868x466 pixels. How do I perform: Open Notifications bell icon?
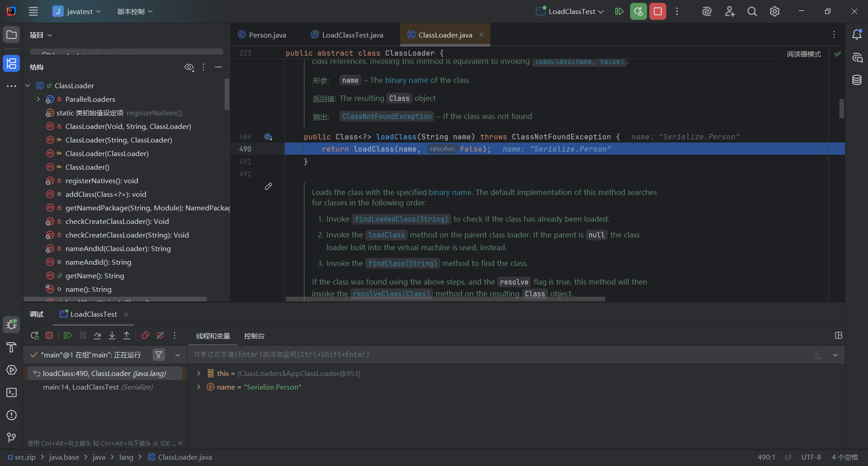pos(857,35)
